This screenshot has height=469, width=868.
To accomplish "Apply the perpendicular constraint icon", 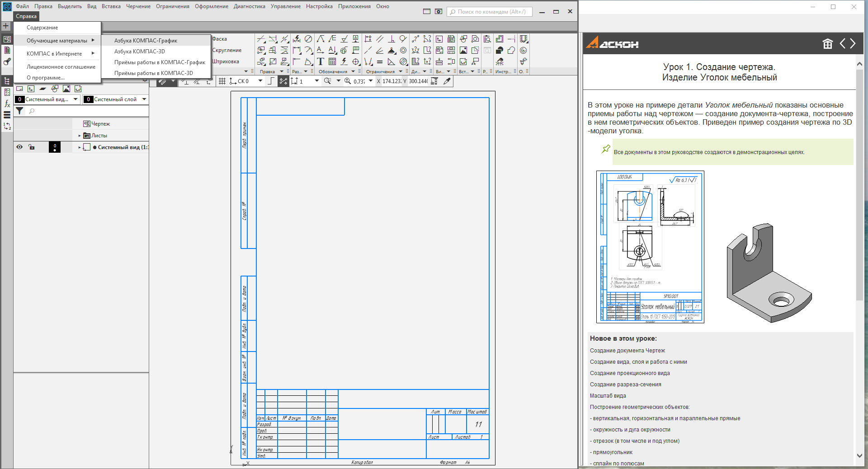I will click(x=391, y=38).
